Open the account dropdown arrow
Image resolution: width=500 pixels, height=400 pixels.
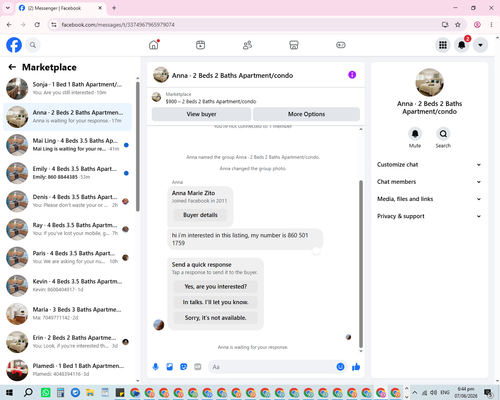click(x=480, y=45)
